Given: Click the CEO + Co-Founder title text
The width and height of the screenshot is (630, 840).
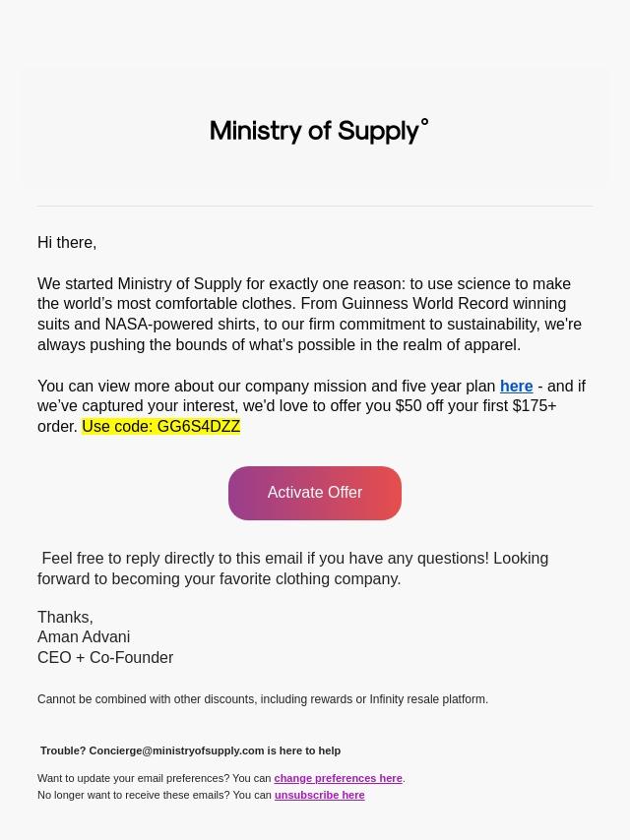Looking at the screenshot, I should point(105,658).
